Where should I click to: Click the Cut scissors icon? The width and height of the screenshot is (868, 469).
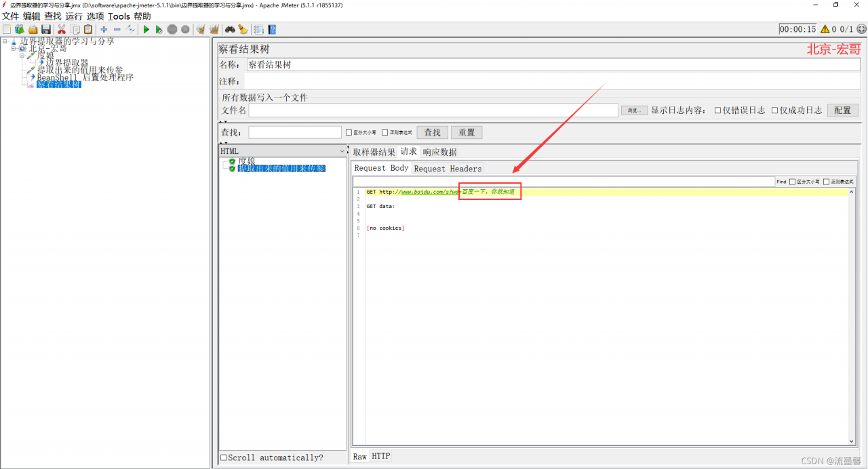pyautogui.click(x=62, y=29)
